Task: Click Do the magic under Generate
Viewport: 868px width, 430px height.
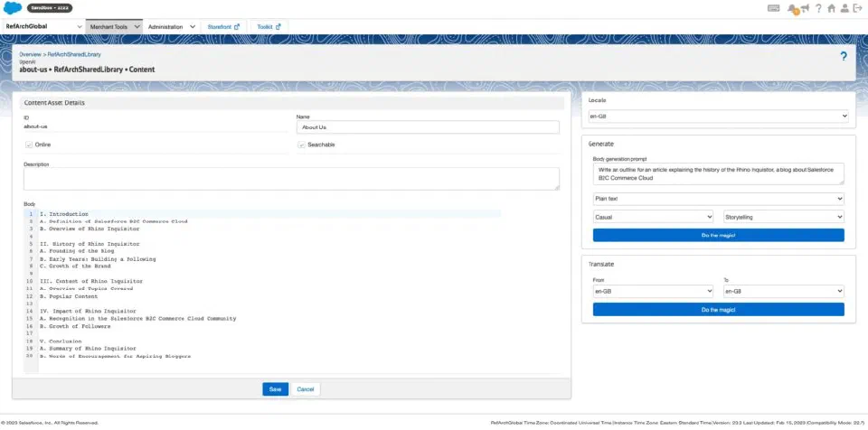Action: tap(718, 235)
